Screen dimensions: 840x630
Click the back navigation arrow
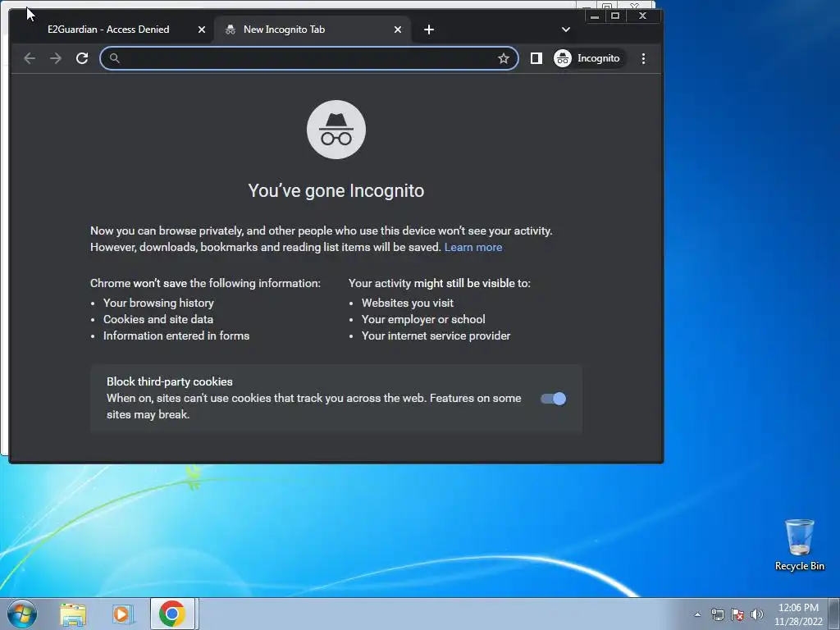pos(30,58)
